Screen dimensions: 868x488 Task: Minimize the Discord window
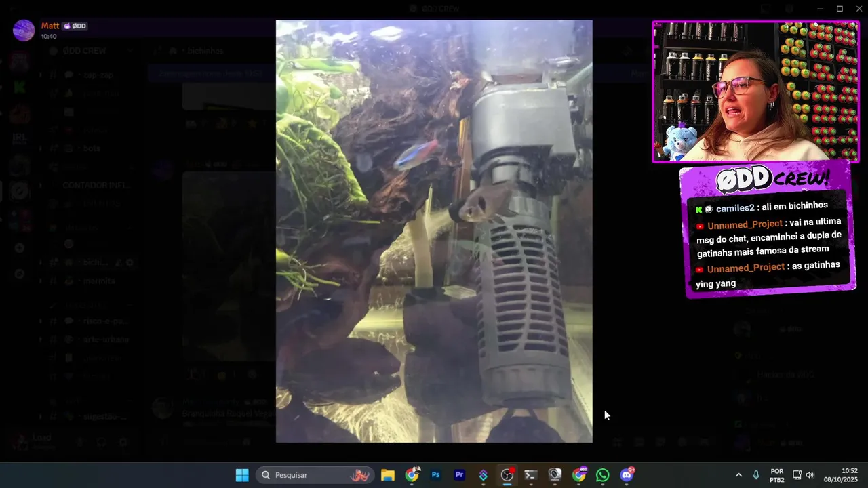pyautogui.click(x=820, y=9)
